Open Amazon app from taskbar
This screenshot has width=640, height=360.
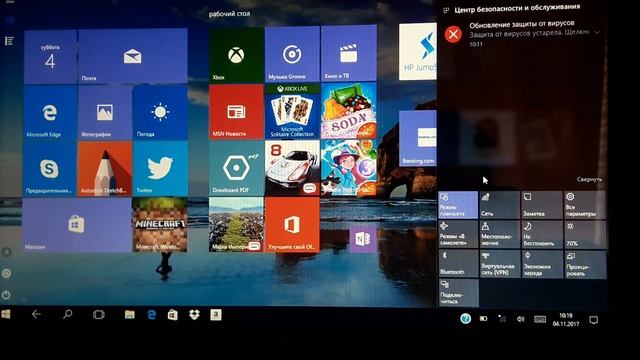[x=216, y=314]
